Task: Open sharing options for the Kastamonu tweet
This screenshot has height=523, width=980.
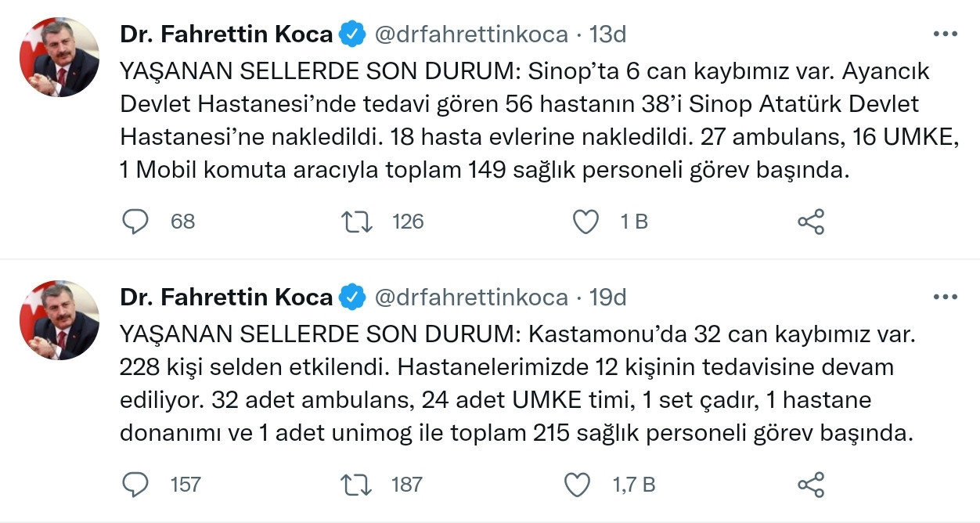Action: [812, 485]
